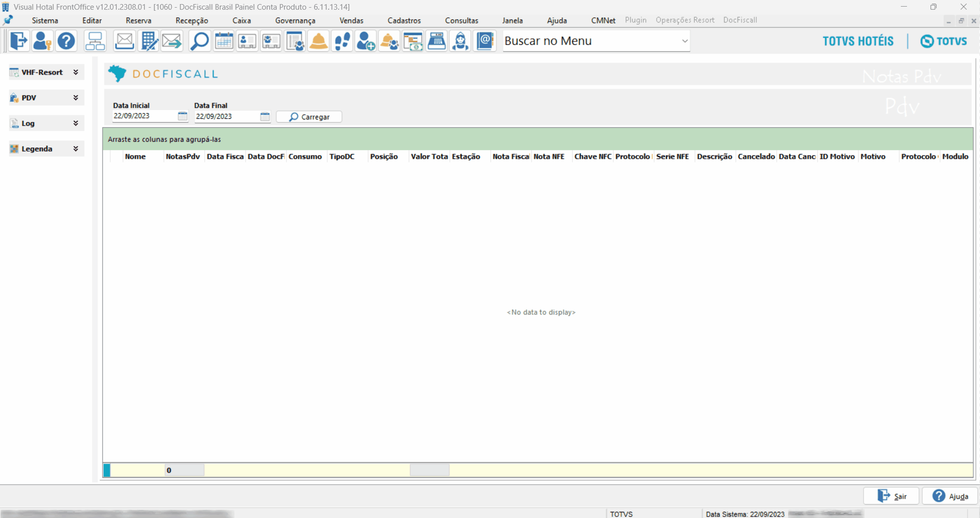
Task: Open the Data Inicial calendar picker
Action: tap(182, 116)
